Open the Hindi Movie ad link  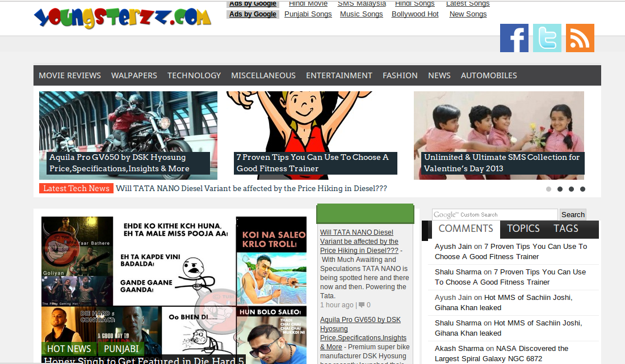tap(308, 3)
